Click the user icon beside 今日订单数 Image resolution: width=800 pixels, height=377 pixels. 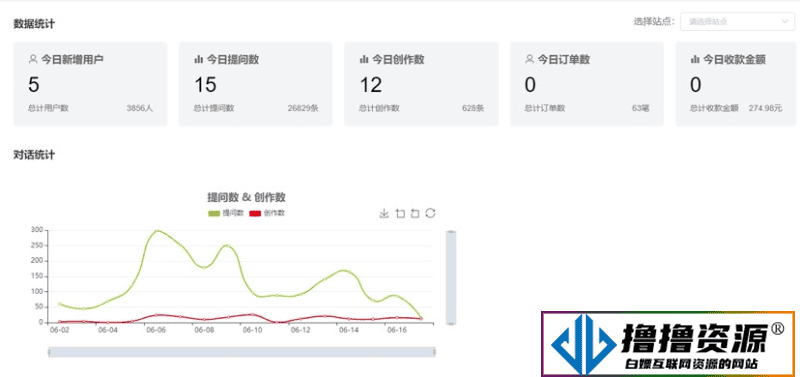530,60
